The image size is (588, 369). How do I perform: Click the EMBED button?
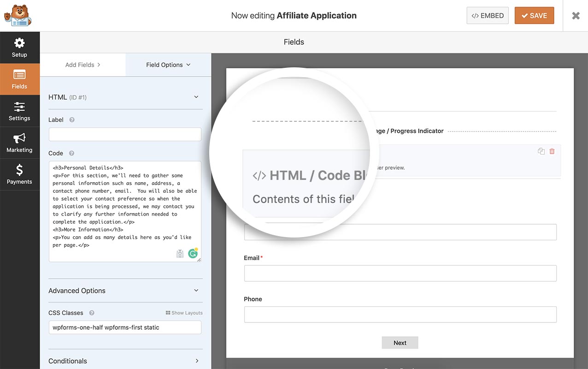[488, 15]
